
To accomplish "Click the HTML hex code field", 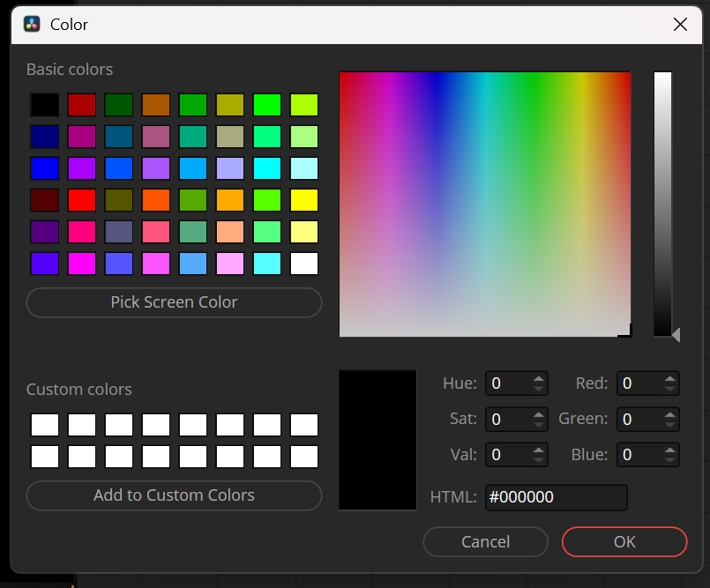I will pyautogui.click(x=557, y=497).
